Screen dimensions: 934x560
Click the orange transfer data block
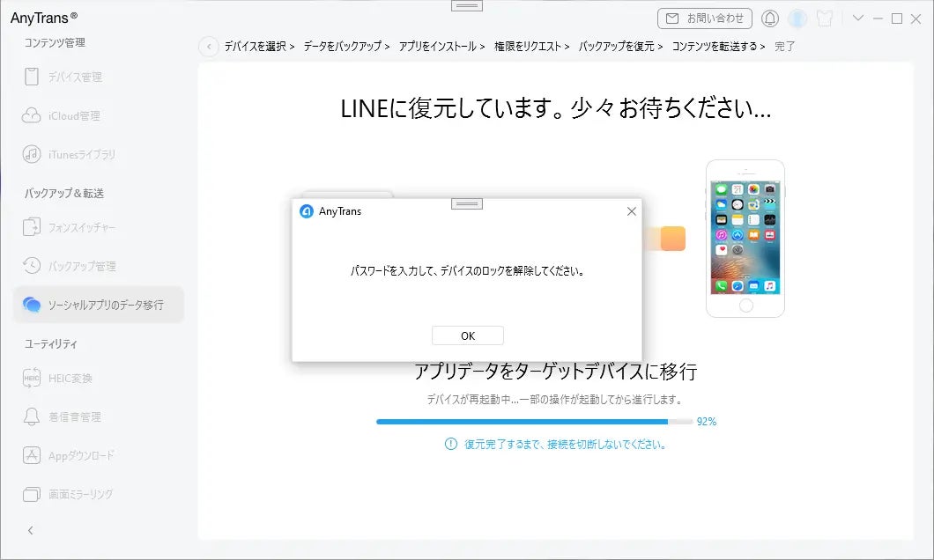(x=672, y=239)
